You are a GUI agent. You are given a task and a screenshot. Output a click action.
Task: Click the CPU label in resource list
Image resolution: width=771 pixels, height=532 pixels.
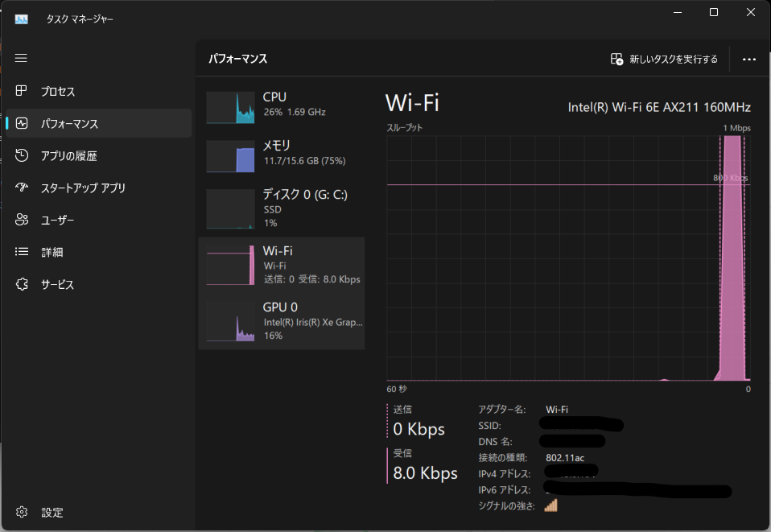coord(274,97)
